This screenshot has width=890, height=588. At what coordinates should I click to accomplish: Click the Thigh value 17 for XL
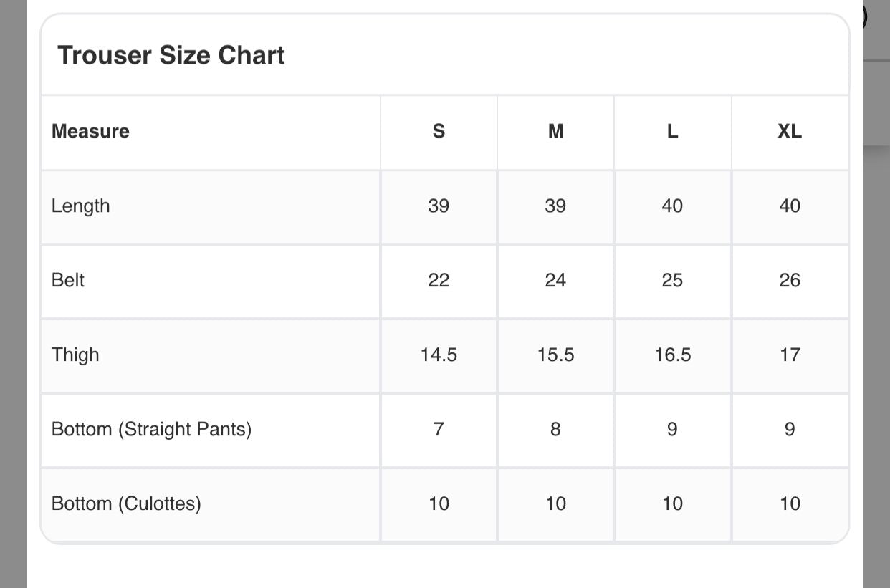coord(790,355)
